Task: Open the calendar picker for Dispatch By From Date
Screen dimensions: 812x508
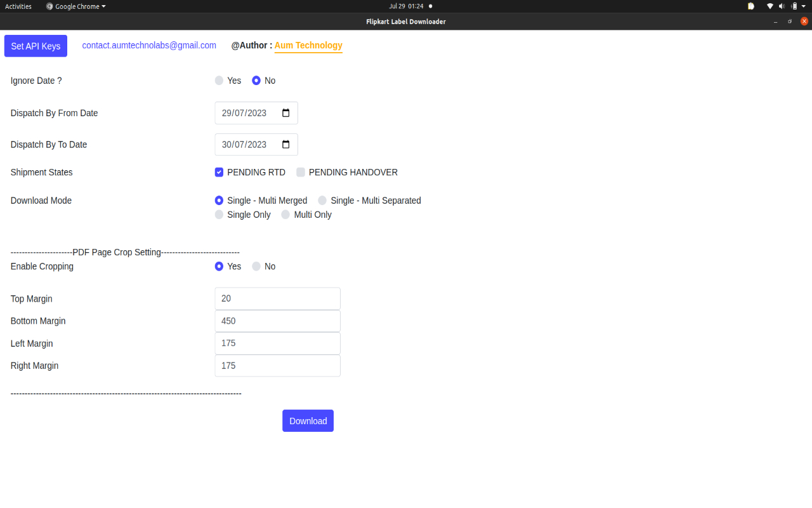Action: point(286,113)
